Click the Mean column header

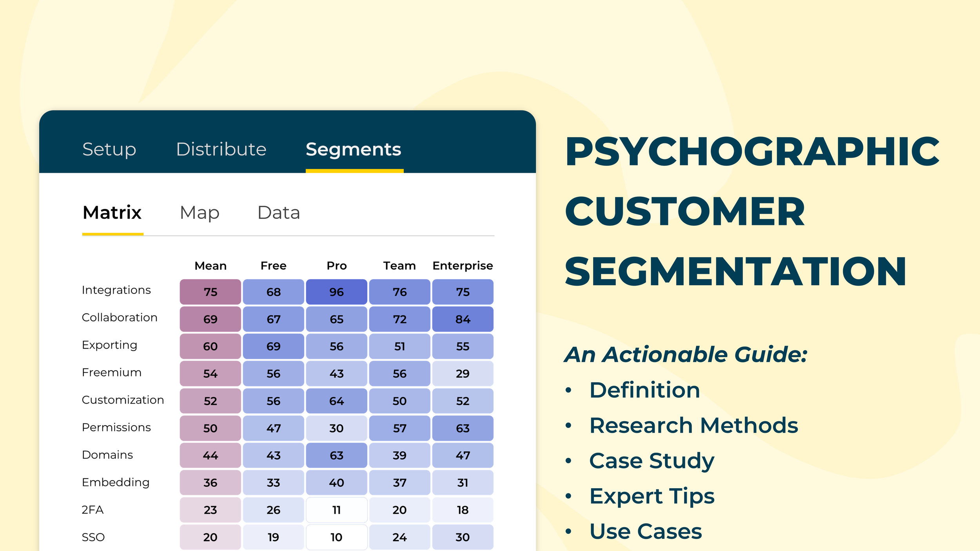click(x=211, y=266)
